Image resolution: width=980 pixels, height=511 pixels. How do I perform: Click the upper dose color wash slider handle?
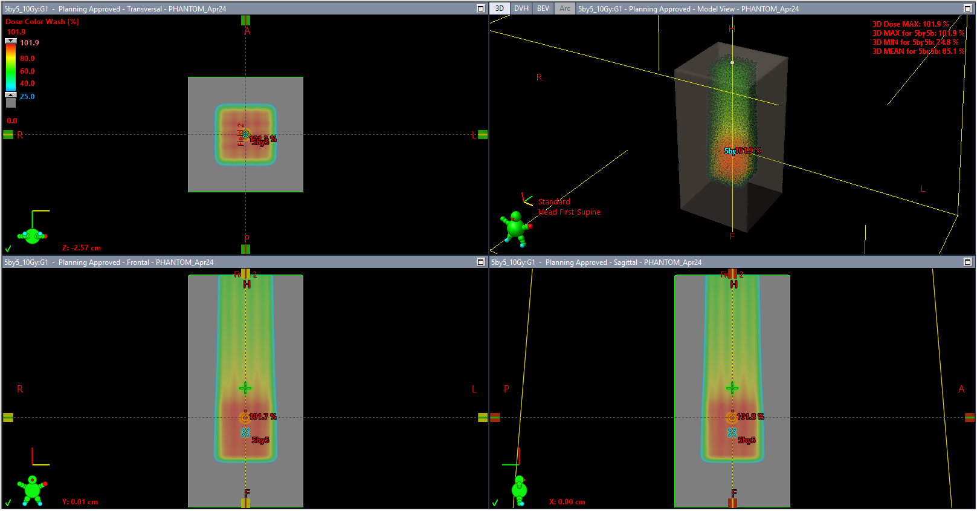tap(10, 41)
